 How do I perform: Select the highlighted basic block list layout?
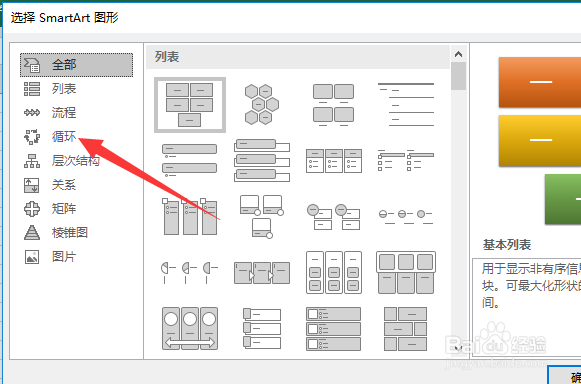pos(190,105)
